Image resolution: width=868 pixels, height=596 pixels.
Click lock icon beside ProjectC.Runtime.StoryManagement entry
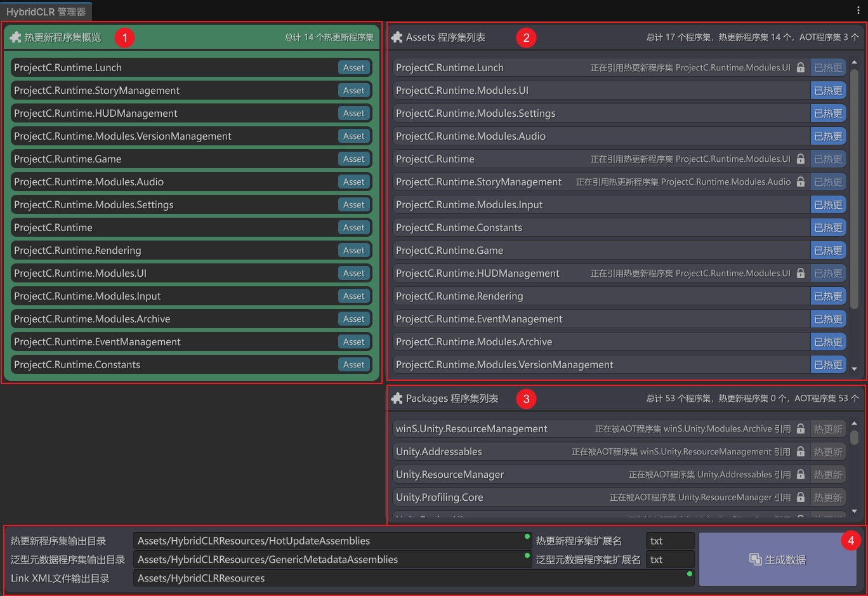point(801,182)
